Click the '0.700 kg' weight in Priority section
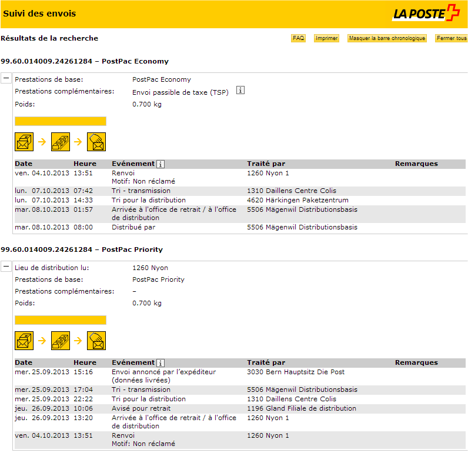The height and width of the screenshot is (476, 468). tap(147, 303)
